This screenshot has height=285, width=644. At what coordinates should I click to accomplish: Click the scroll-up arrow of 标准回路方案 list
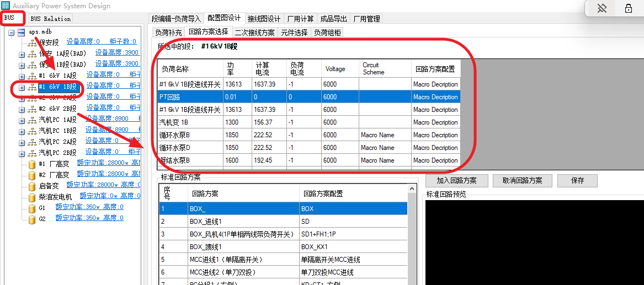click(x=412, y=189)
